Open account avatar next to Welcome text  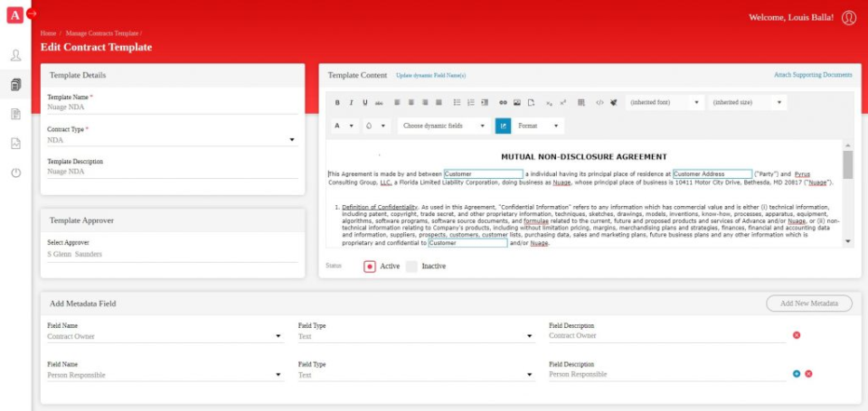[849, 18]
